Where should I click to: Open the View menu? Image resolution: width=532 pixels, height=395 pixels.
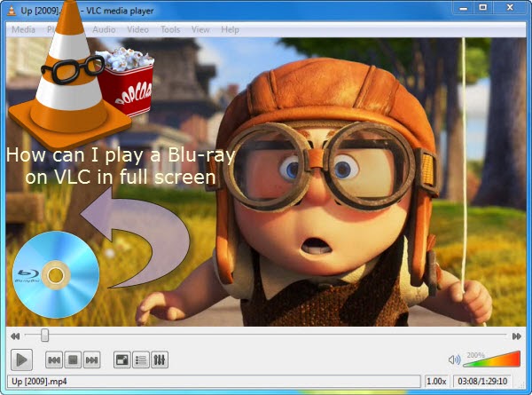pyautogui.click(x=200, y=30)
